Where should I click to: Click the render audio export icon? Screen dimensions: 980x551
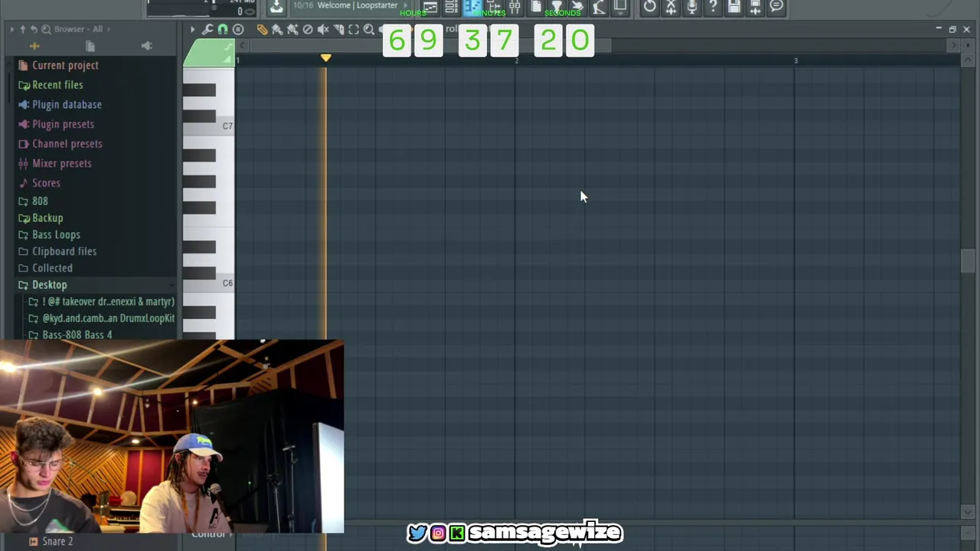coord(755,7)
